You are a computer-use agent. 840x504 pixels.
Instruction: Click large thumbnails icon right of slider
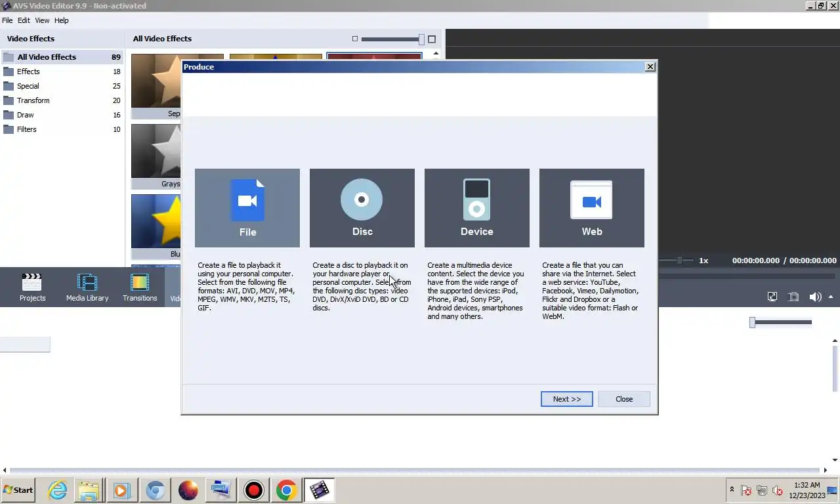coord(432,39)
